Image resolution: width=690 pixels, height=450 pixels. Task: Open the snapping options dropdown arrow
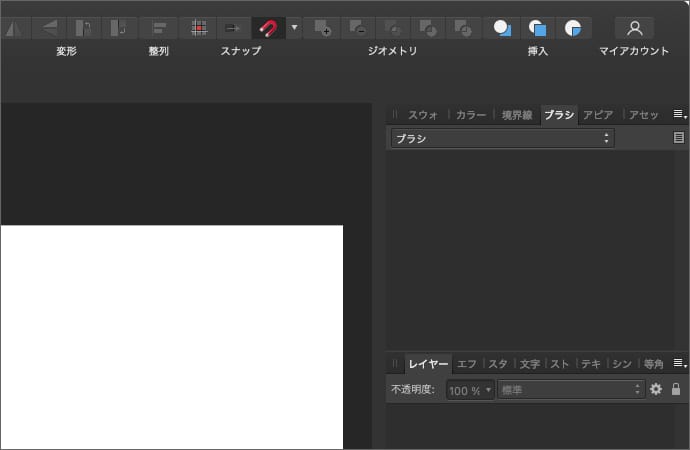point(294,28)
